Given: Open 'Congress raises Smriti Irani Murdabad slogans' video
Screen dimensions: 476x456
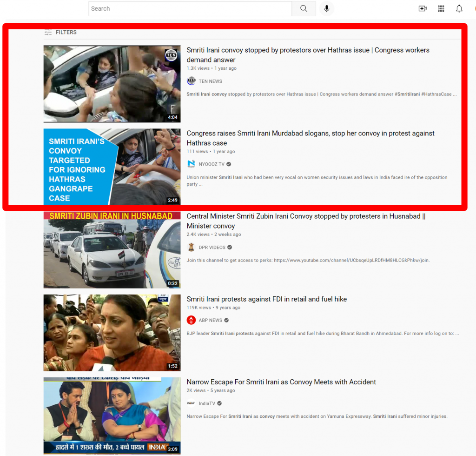Looking at the screenshot, I should coord(311,138).
